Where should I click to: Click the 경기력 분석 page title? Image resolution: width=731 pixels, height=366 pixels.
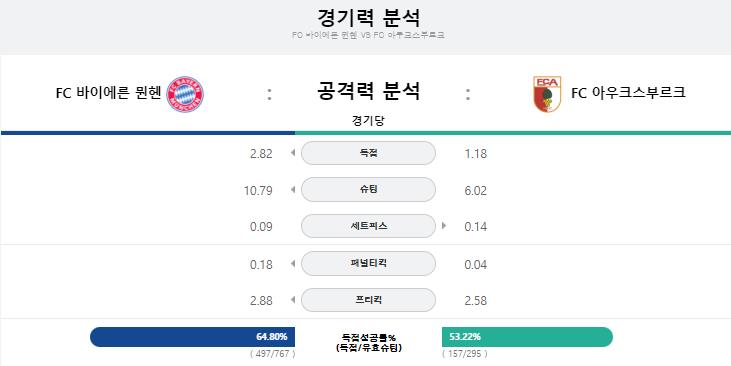368,17
